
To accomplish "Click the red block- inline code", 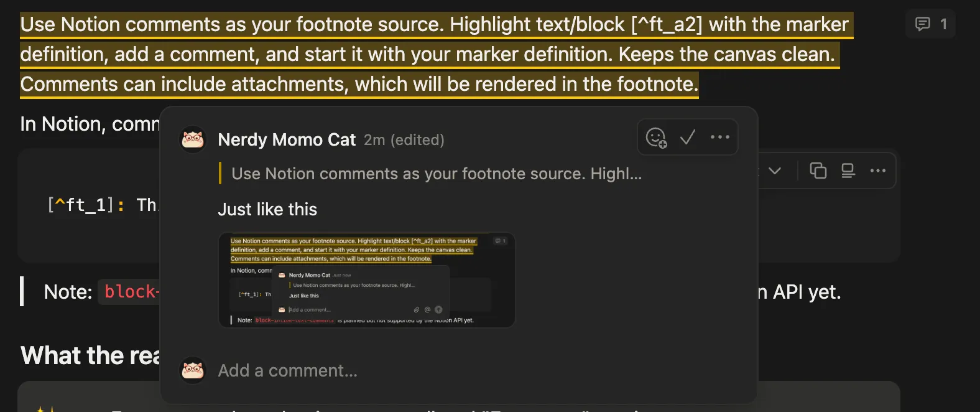I will 131,291.
